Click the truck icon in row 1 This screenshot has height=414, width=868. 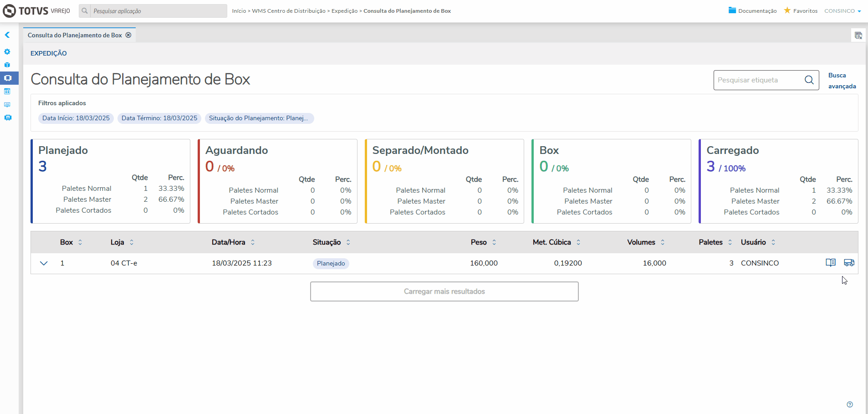click(x=849, y=263)
